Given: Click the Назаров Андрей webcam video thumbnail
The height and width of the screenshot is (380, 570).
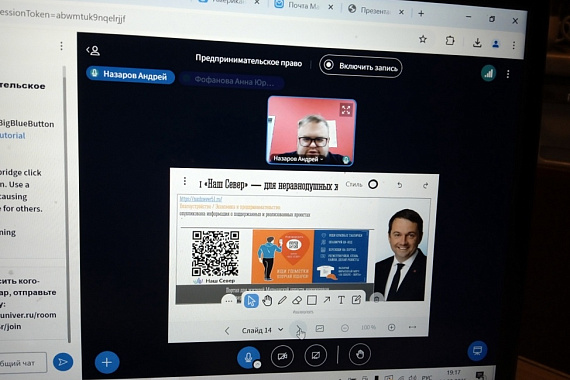Looking at the screenshot, I should click(x=312, y=131).
